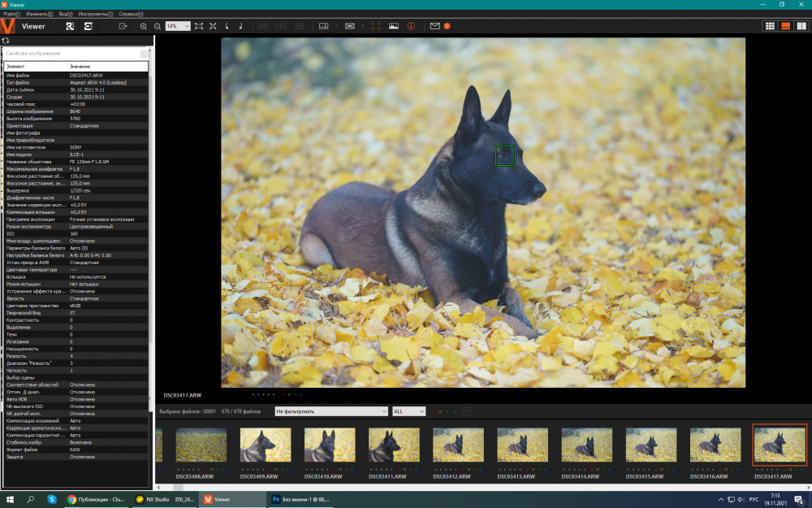Select thumbnail DSC03416.ARW
The width and height of the screenshot is (812, 508).
tap(715, 445)
